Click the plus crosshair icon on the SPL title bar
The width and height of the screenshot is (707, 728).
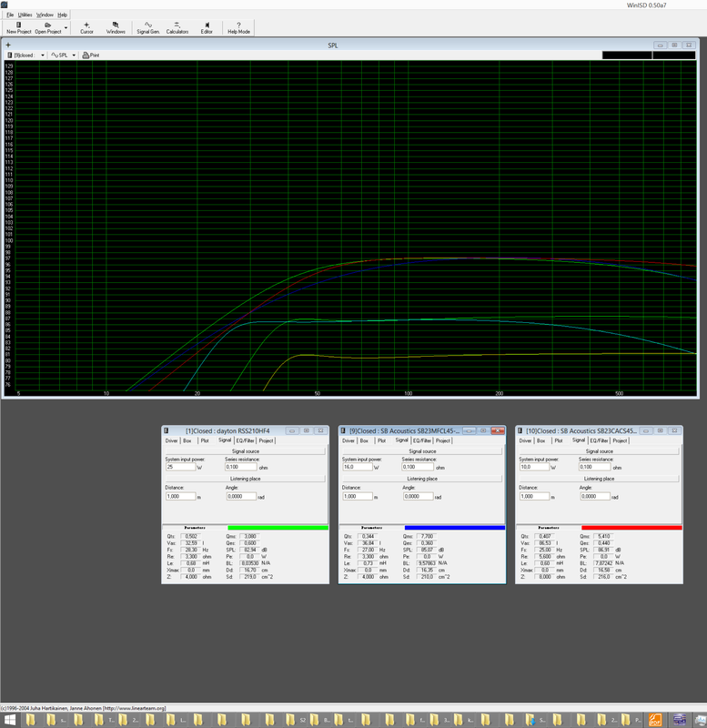click(x=8, y=45)
